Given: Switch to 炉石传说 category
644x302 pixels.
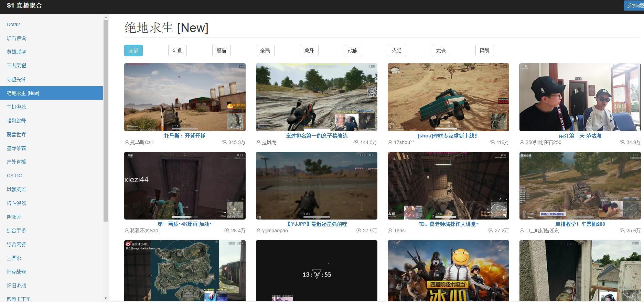Looking at the screenshot, I should [x=16, y=38].
